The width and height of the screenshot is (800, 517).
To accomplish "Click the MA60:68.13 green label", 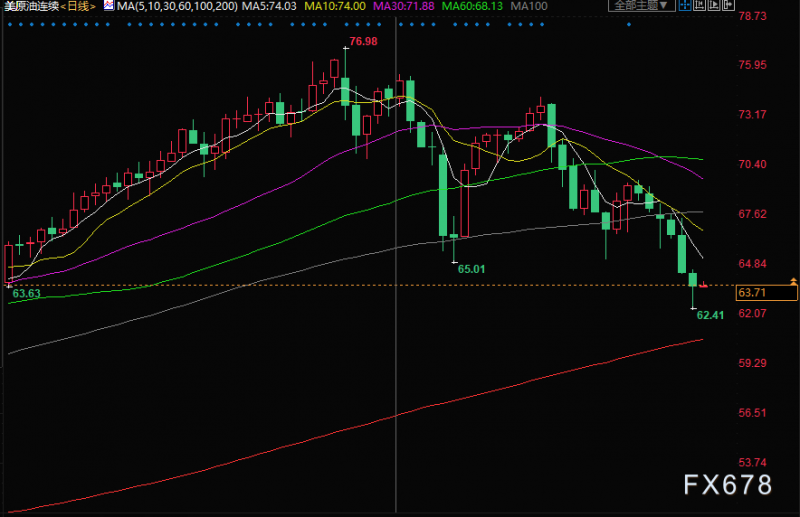I will pyautogui.click(x=472, y=6).
